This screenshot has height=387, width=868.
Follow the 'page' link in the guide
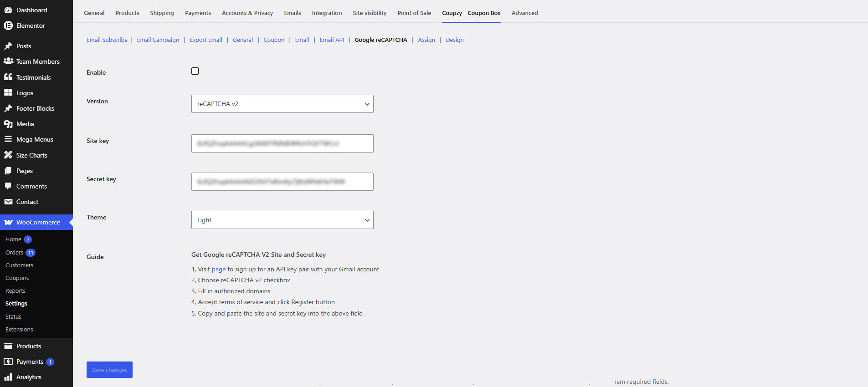pos(219,269)
